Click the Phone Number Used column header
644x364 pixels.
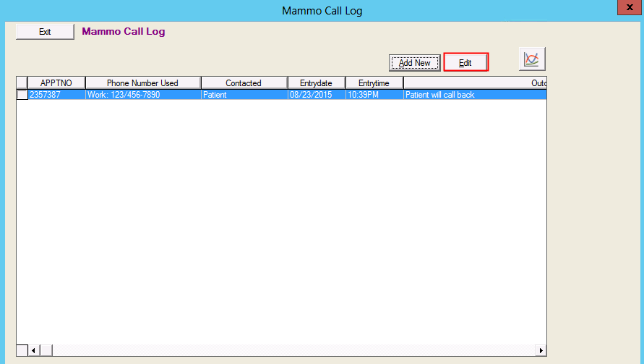pos(142,83)
